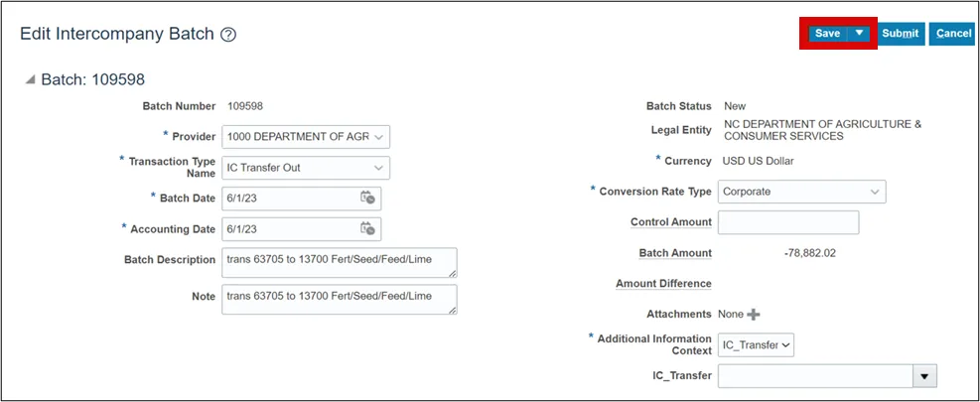Submit the intercompany batch
The height and width of the screenshot is (402, 980).
point(900,33)
